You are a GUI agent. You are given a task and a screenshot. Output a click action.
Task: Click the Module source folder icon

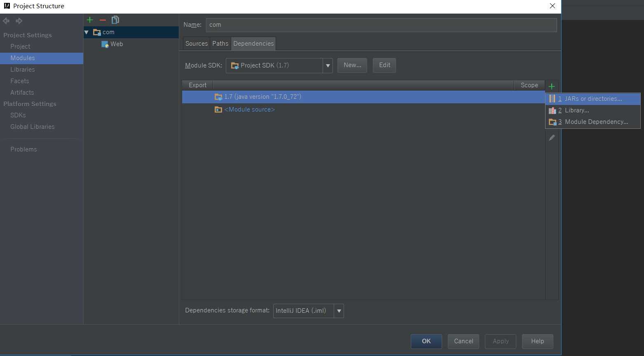pyautogui.click(x=218, y=109)
